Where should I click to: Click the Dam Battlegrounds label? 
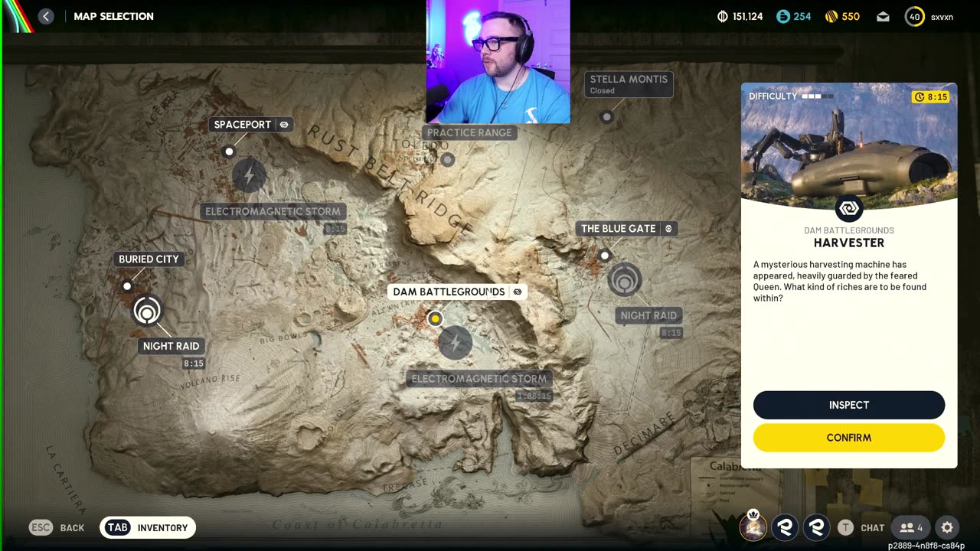[449, 292]
